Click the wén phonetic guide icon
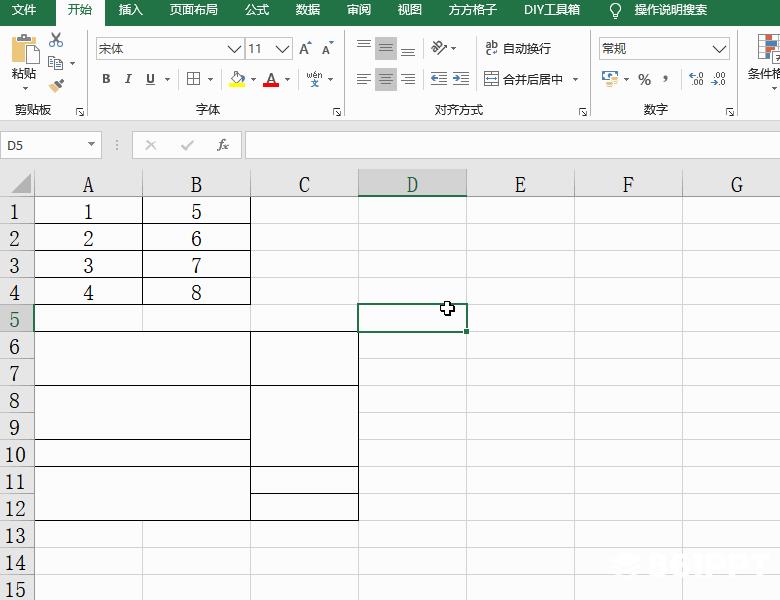Screen dimensions: 780x600 (314, 79)
